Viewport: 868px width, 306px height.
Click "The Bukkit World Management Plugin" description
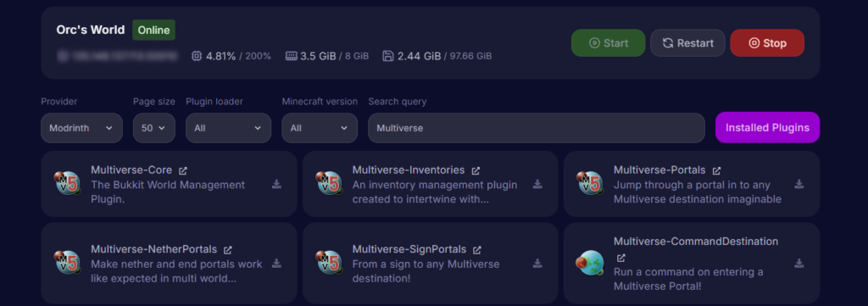point(168,192)
